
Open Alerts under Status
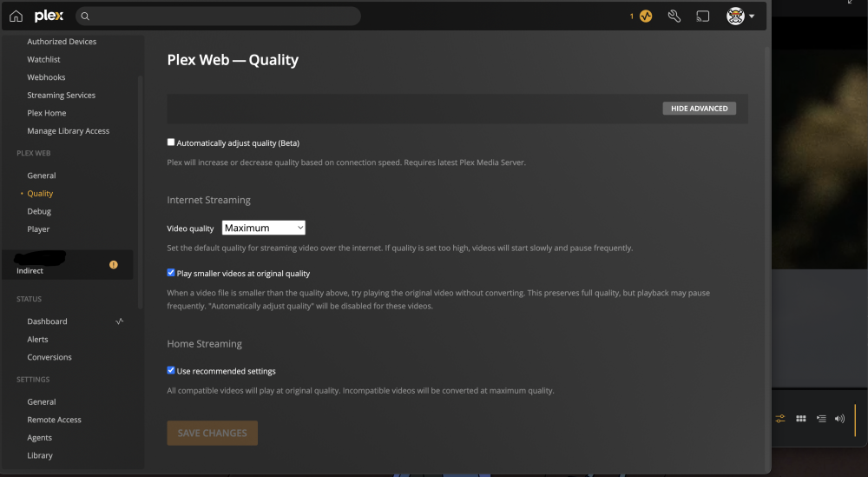(x=37, y=339)
